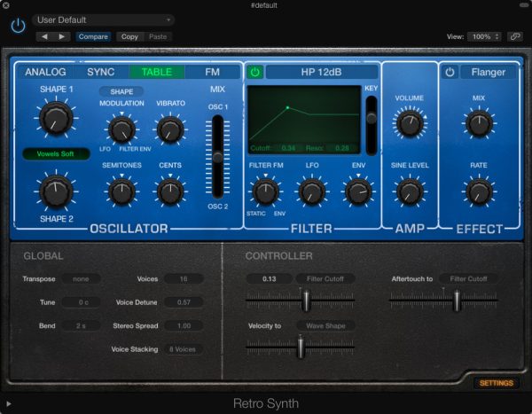Click the next preset arrow

[x=61, y=37]
